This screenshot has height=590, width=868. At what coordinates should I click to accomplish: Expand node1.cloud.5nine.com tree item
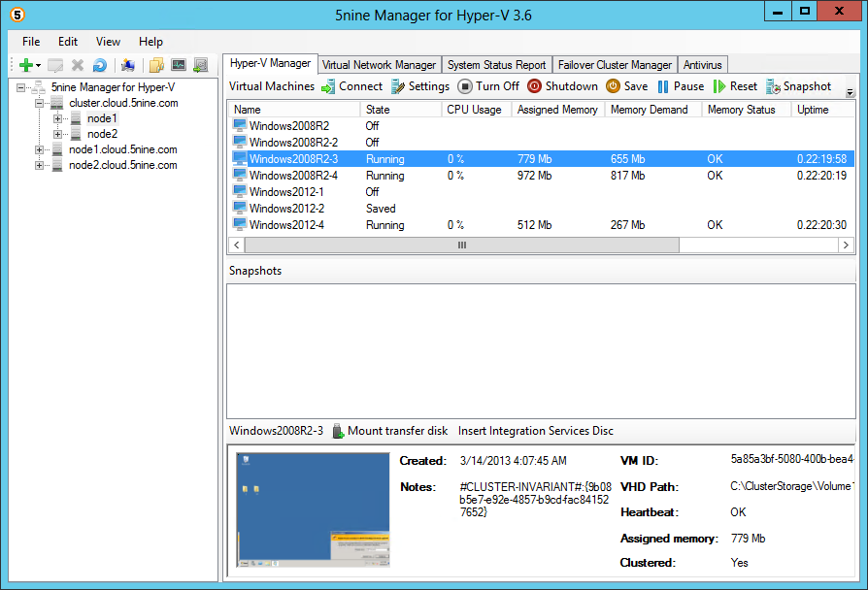(39, 149)
